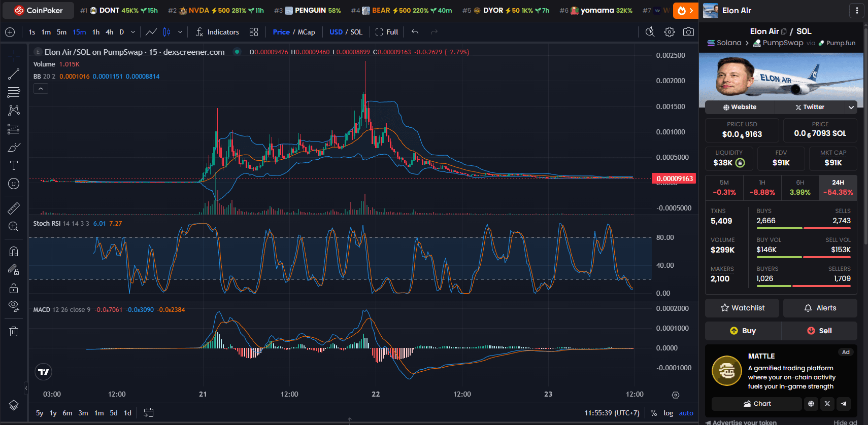The image size is (868, 425).
Task: Select the ruler measure tool
Action: click(x=14, y=208)
